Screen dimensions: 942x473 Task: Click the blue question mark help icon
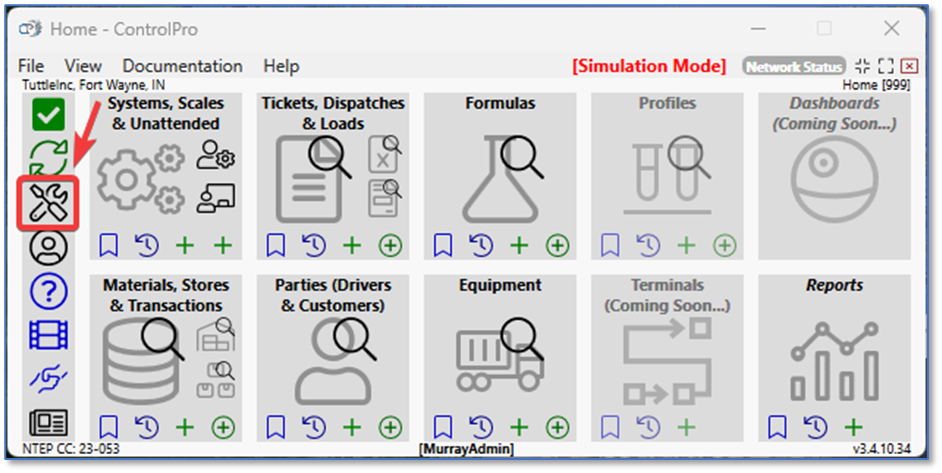(48, 291)
